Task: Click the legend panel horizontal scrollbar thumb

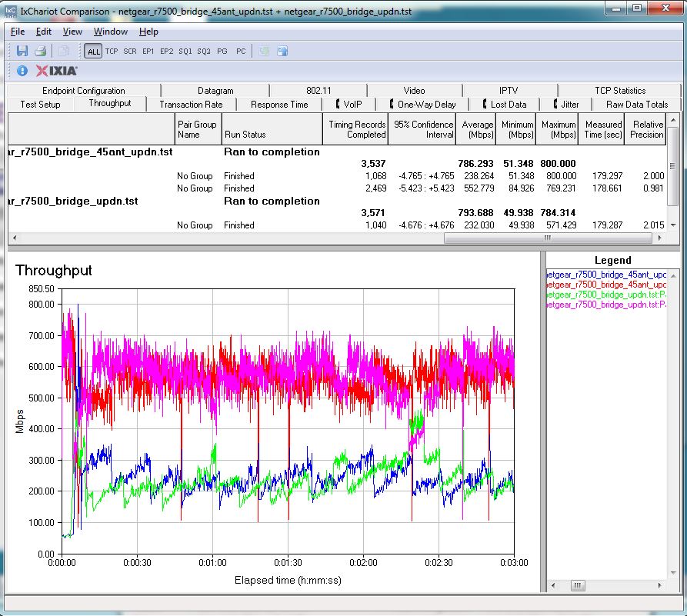Action: tap(578, 585)
